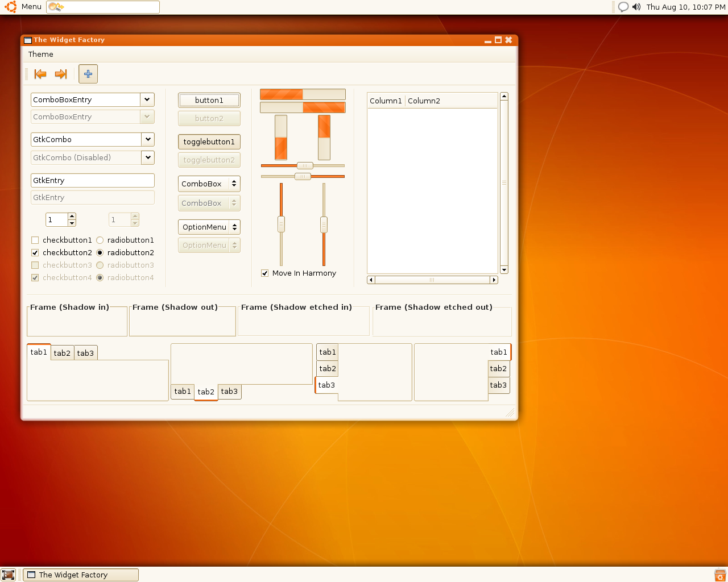The height and width of the screenshot is (582, 728).
Task: Click disabled radiobutton3
Action: pos(100,265)
